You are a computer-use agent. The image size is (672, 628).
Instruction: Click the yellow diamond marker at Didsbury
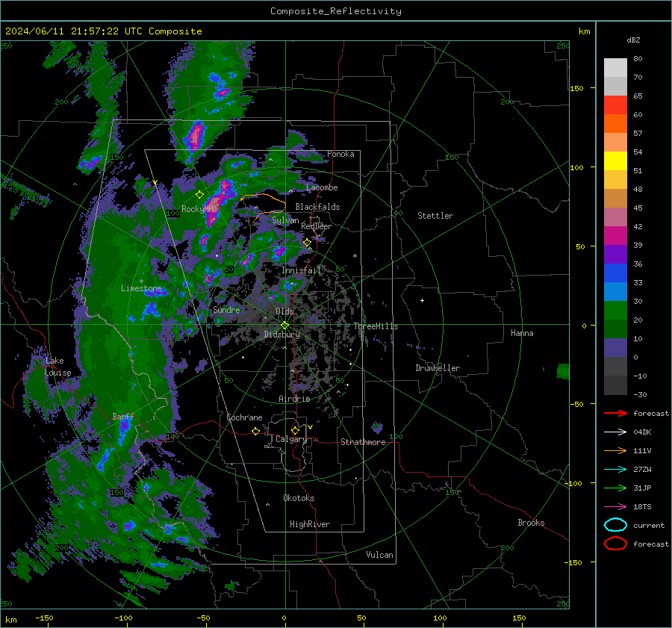coord(284,326)
